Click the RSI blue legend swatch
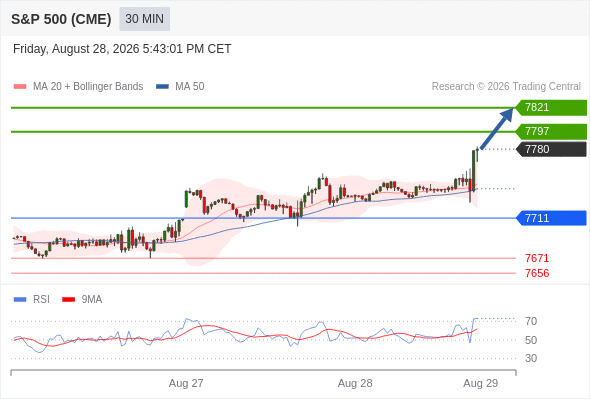The width and height of the screenshot is (590, 400). click(x=20, y=300)
